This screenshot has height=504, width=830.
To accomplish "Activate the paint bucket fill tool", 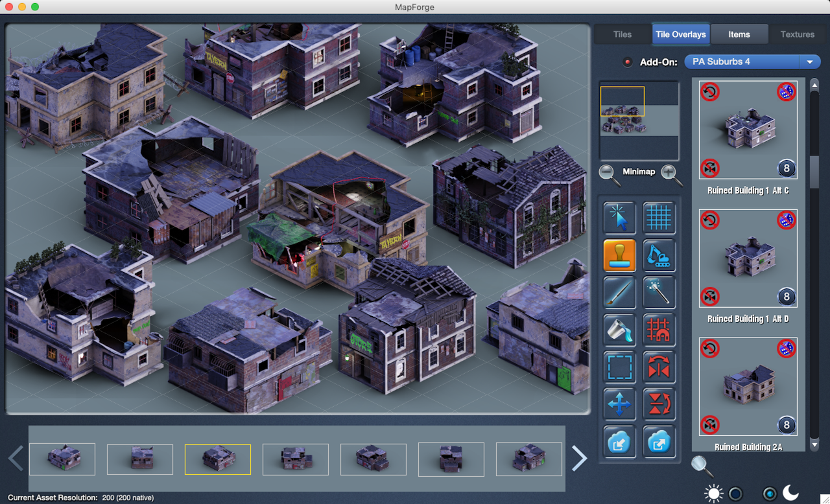I will click(x=619, y=330).
